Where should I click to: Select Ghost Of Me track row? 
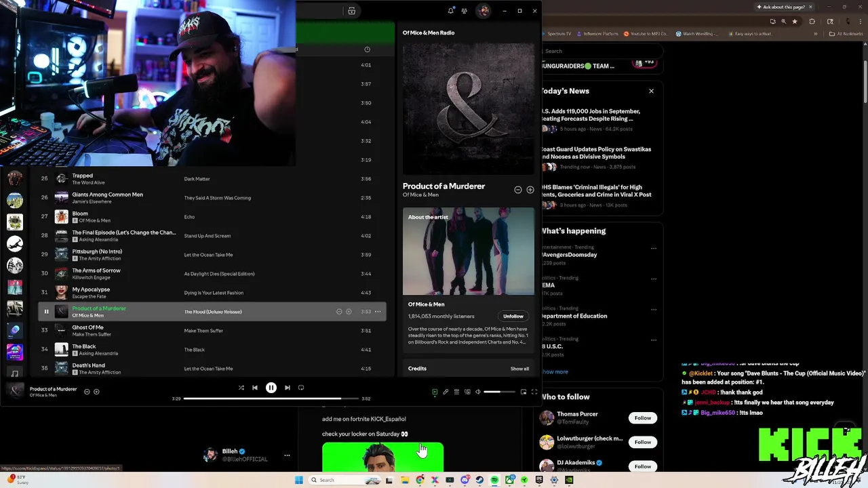coord(212,331)
